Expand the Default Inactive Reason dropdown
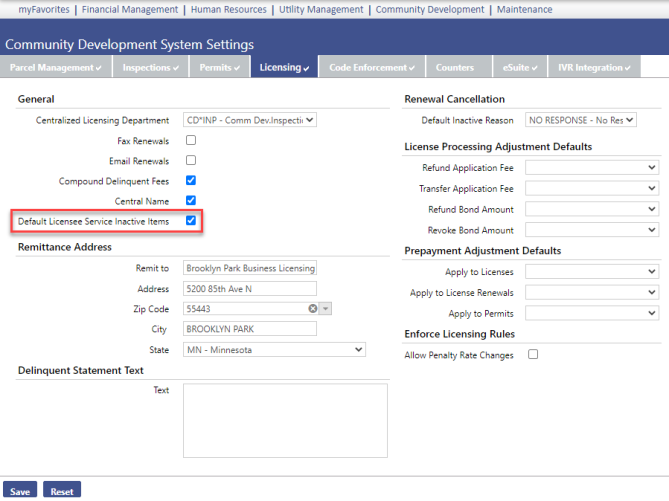This screenshot has width=669, height=501. click(x=580, y=120)
